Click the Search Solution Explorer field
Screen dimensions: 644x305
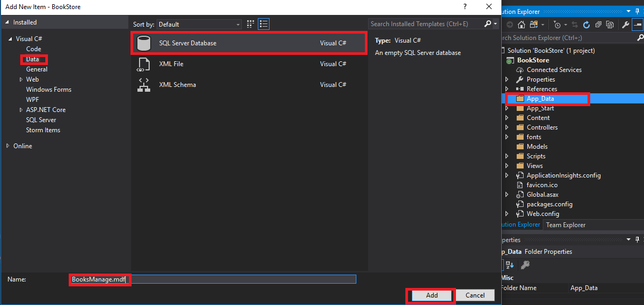coord(568,38)
